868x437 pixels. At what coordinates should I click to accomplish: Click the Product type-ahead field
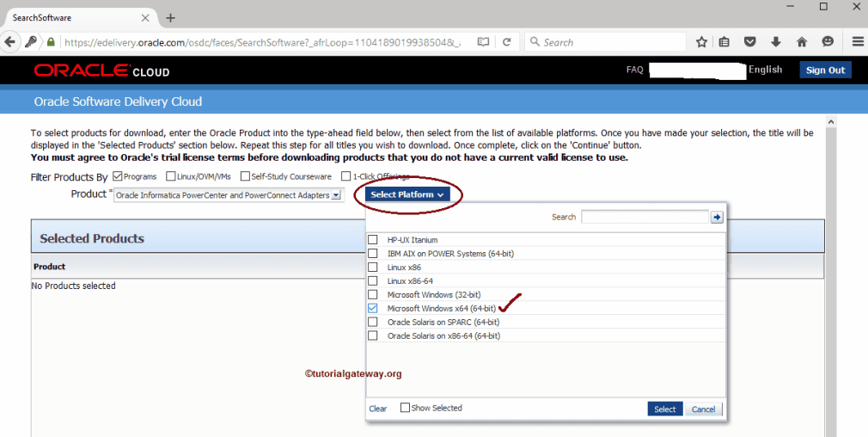click(x=223, y=195)
